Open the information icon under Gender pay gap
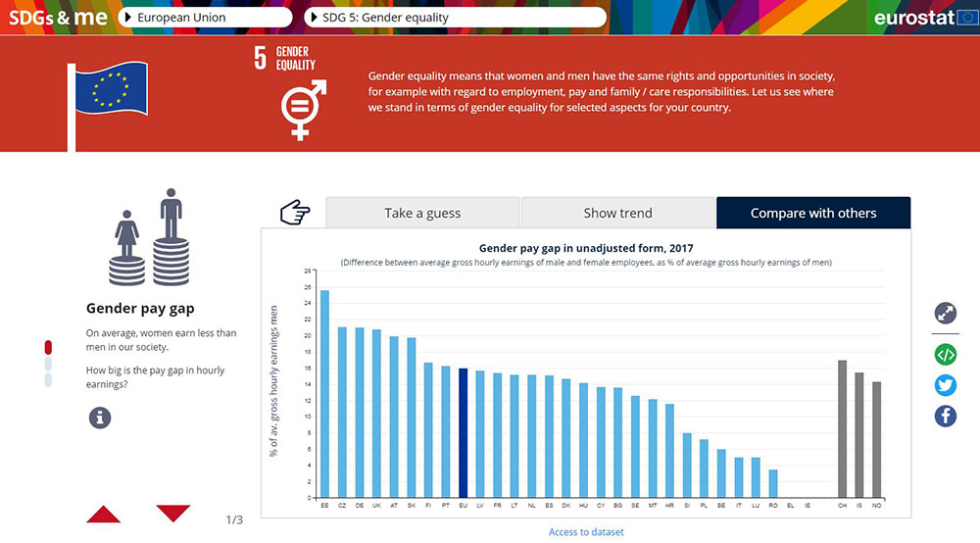 100,418
